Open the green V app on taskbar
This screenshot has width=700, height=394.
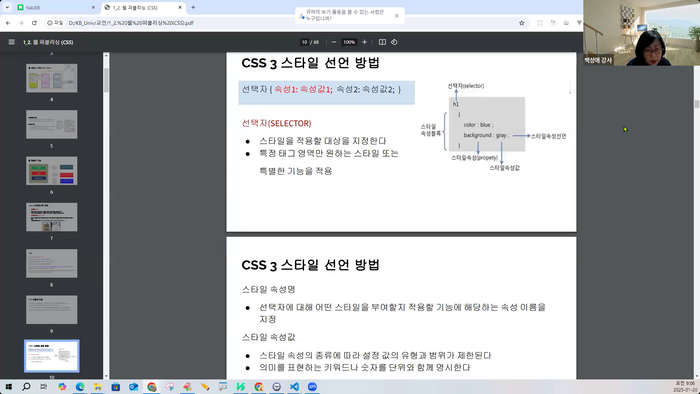241,386
